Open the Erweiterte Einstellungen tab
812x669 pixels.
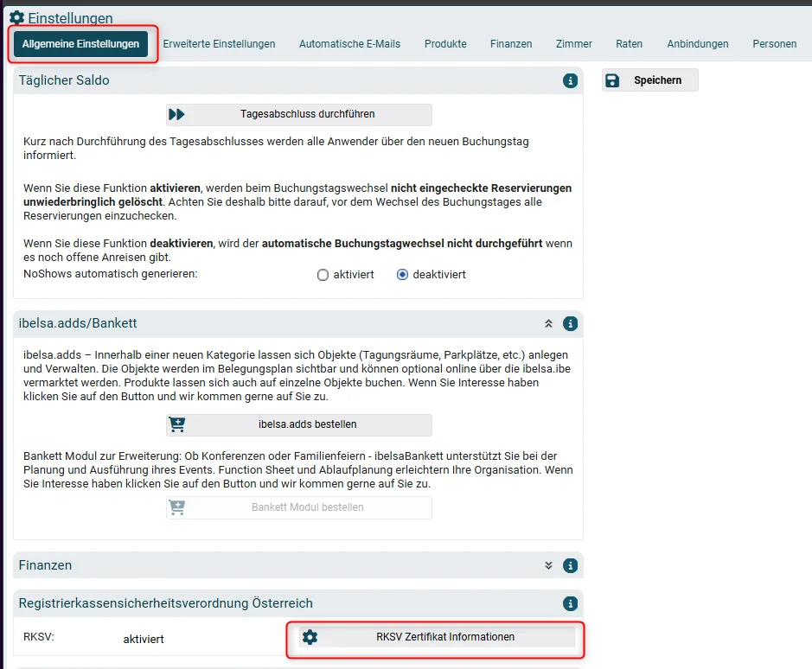219,44
